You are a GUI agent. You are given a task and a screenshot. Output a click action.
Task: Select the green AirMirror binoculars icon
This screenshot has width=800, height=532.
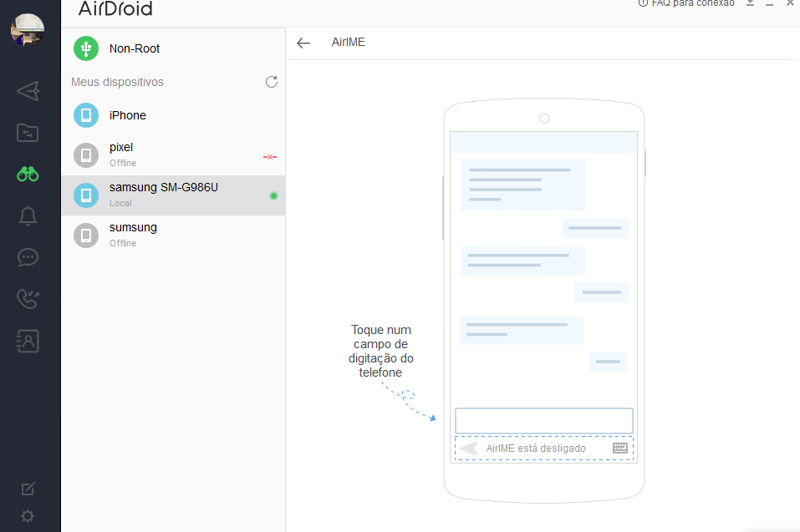pyautogui.click(x=28, y=174)
